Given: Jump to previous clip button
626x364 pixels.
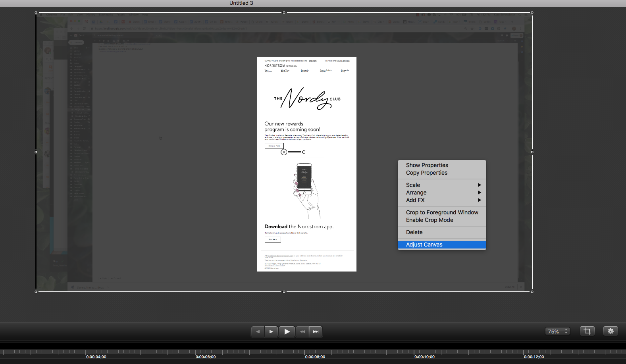Looking at the screenshot, I should pyautogui.click(x=302, y=331).
